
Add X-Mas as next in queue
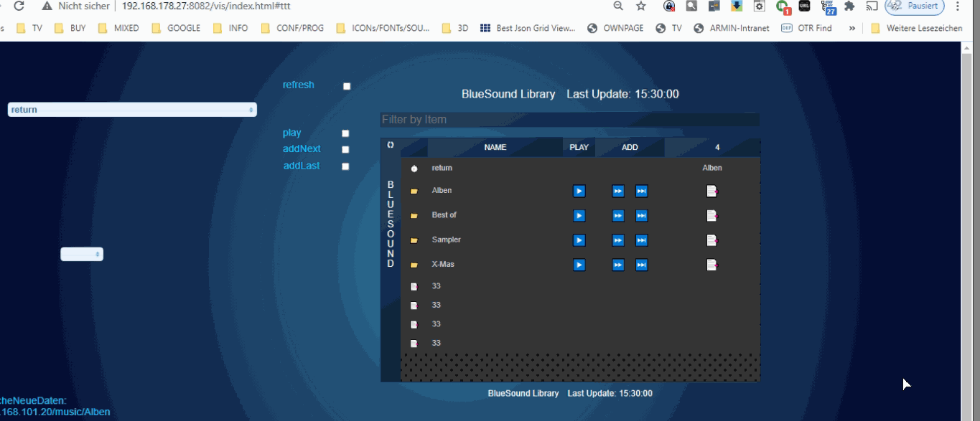(618, 265)
